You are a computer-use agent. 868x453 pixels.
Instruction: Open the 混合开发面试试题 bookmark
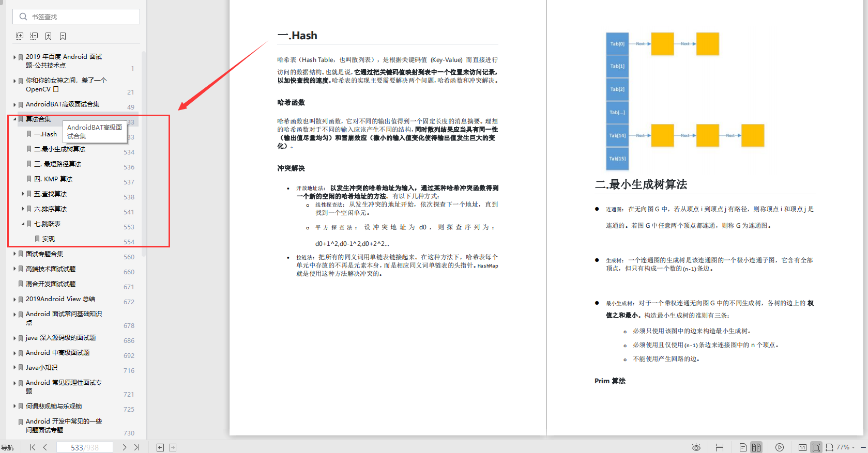pos(51,284)
